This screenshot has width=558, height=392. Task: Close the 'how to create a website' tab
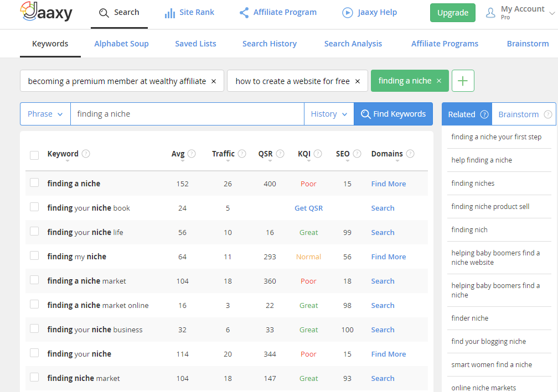point(358,81)
